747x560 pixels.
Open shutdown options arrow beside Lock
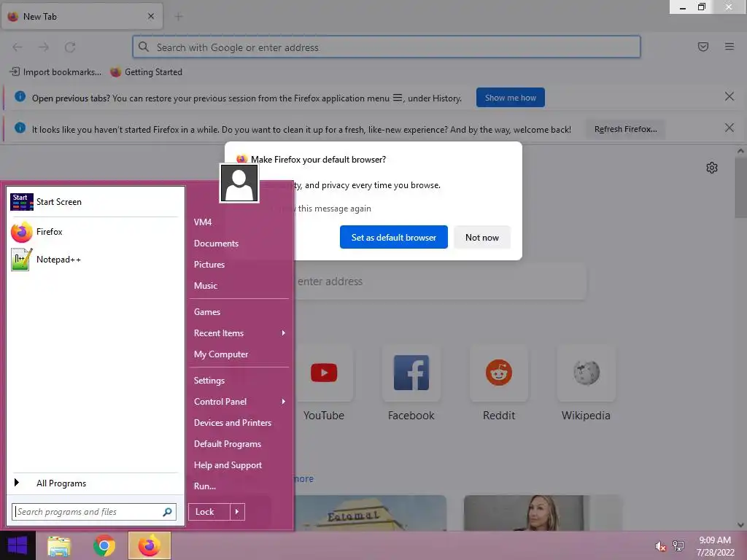(237, 512)
